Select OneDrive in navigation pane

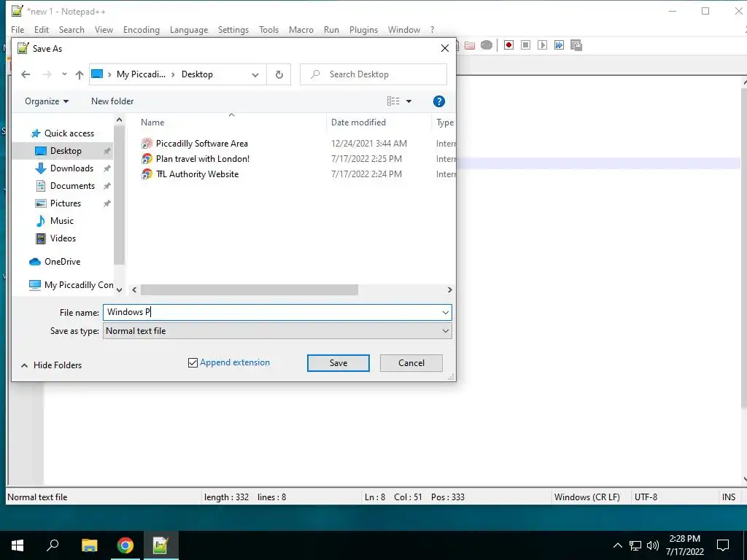(63, 262)
